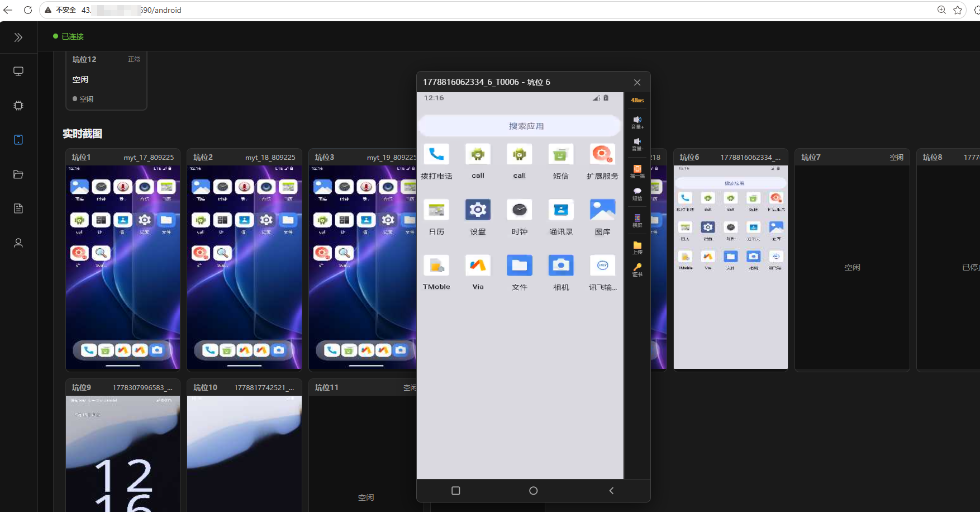Viewport: 980px width, 512px height.
Task: Click the myt_18_809225 device name
Action: point(270,158)
